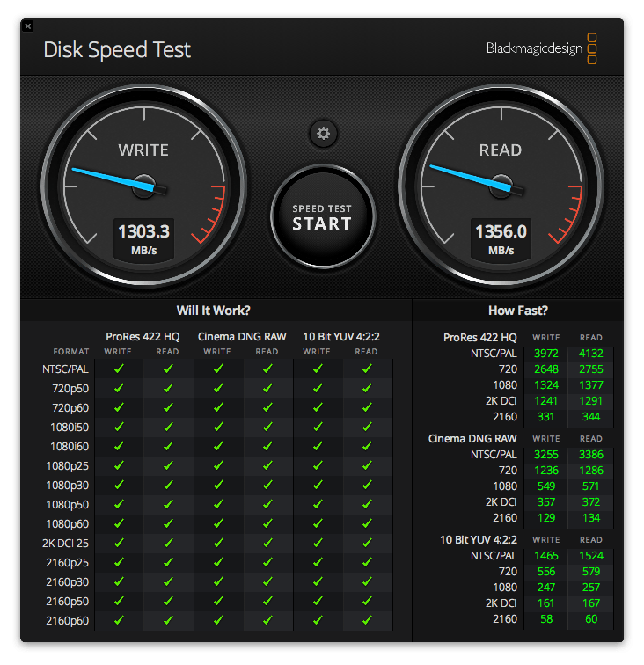This screenshot has height=665, width=644.
Task: Click ProRes 2160 read value 344
Action: point(591,416)
